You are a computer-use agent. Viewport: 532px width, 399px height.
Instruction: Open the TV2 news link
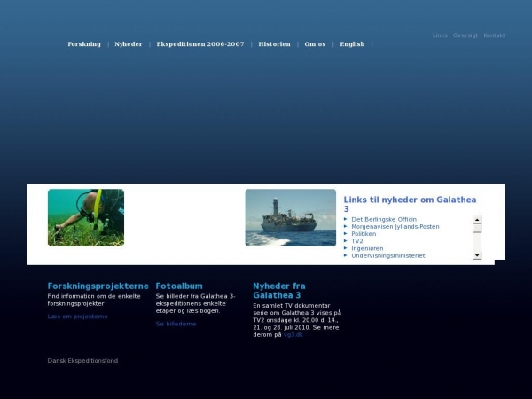(357, 241)
